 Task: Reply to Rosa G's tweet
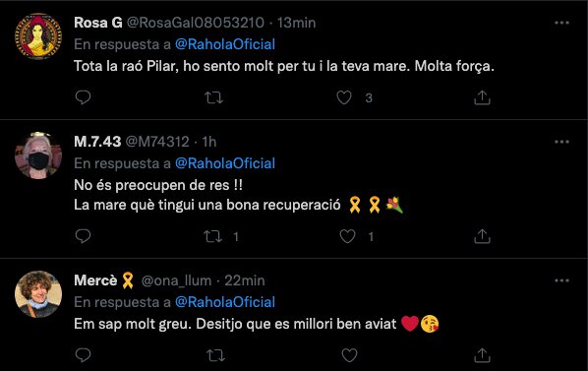click(x=83, y=97)
